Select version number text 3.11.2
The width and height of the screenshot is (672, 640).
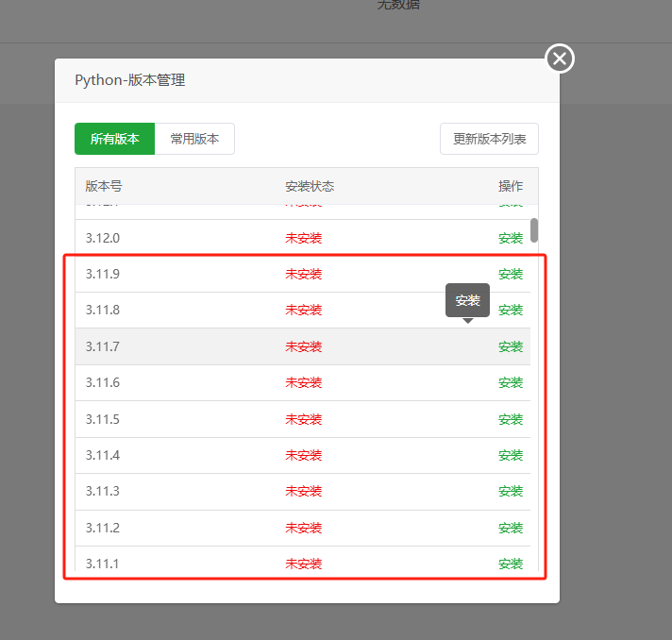coord(103,528)
